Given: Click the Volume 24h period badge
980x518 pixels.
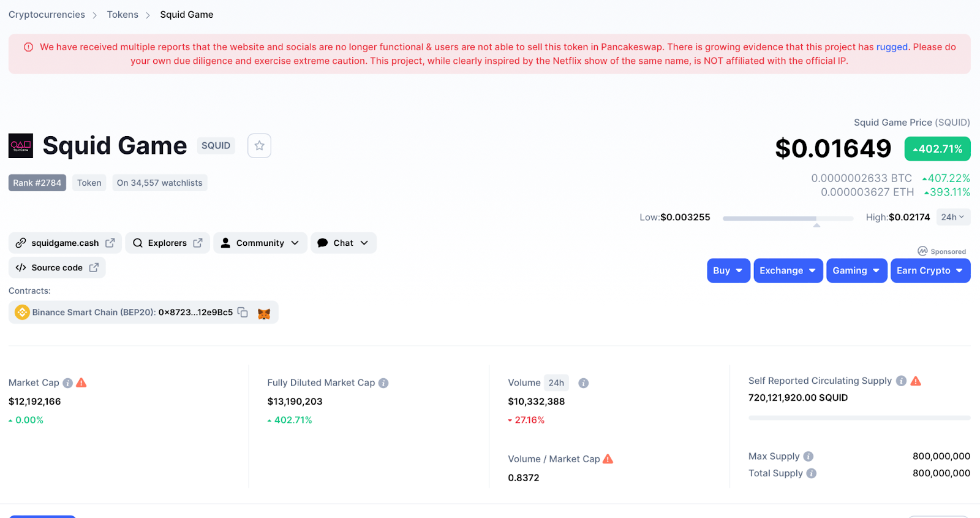Looking at the screenshot, I should click(x=556, y=383).
